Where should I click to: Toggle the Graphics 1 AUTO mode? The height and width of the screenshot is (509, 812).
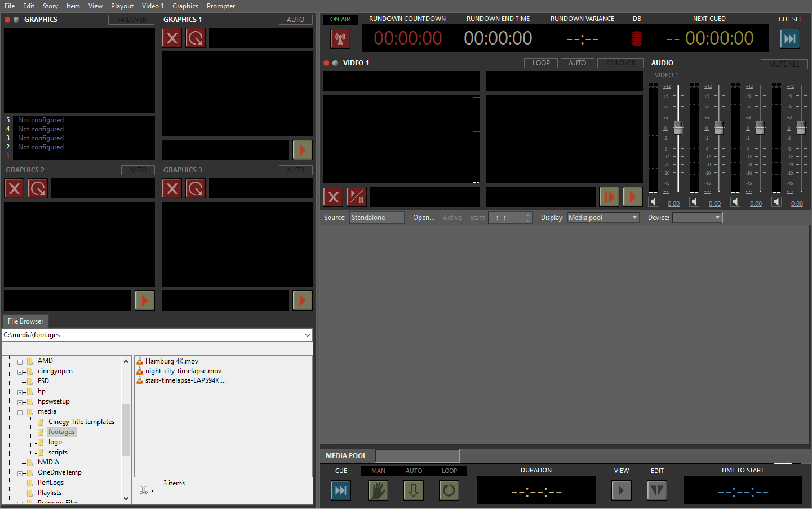(295, 20)
